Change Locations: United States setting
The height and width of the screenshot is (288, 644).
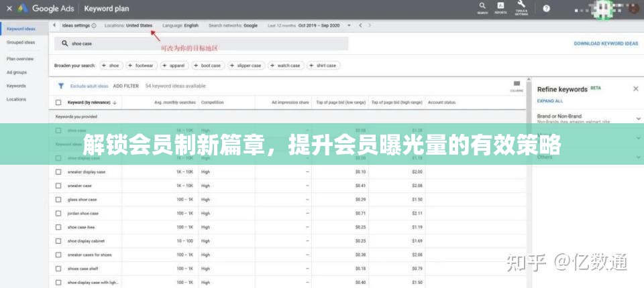point(128,25)
